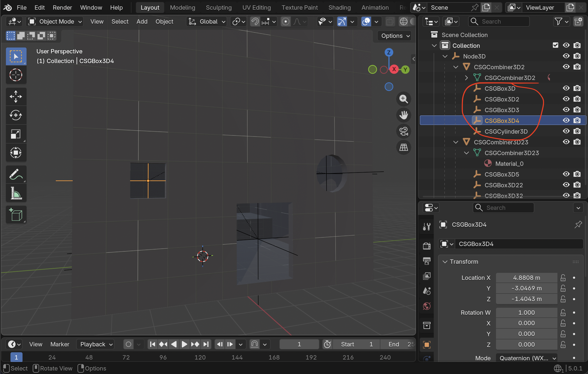Open the Render menu
Image resolution: width=588 pixels, height=374 pixels.
click(x=62, y=8)
